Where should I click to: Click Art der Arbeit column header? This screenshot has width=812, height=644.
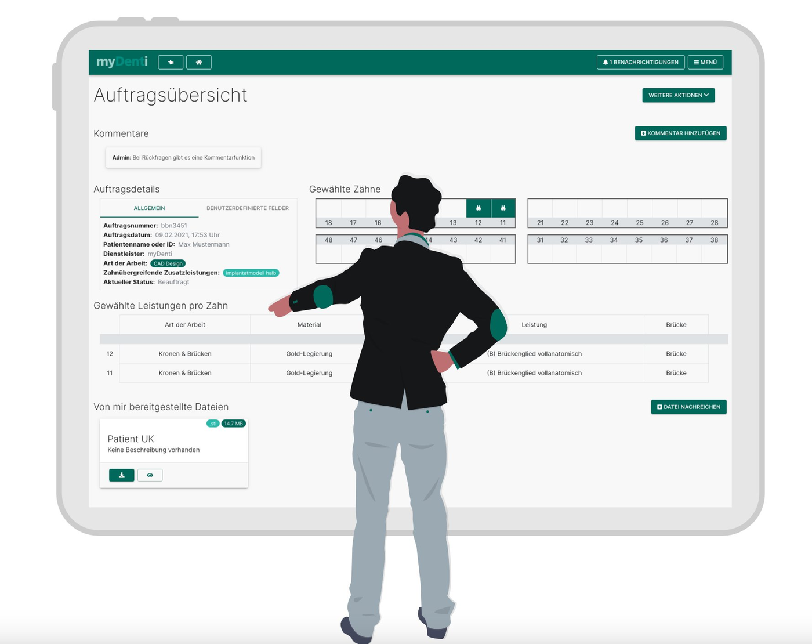[185, 325]
